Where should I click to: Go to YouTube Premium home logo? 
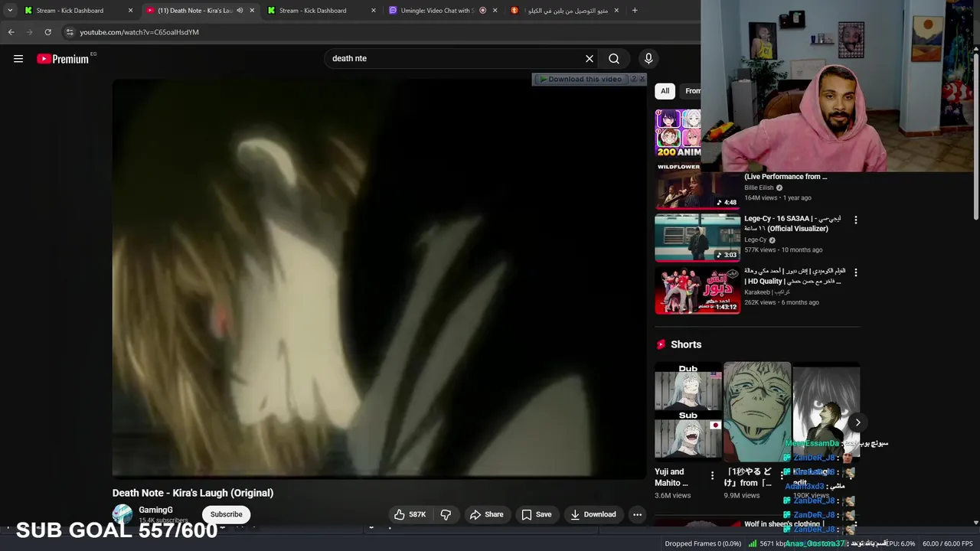63,59
